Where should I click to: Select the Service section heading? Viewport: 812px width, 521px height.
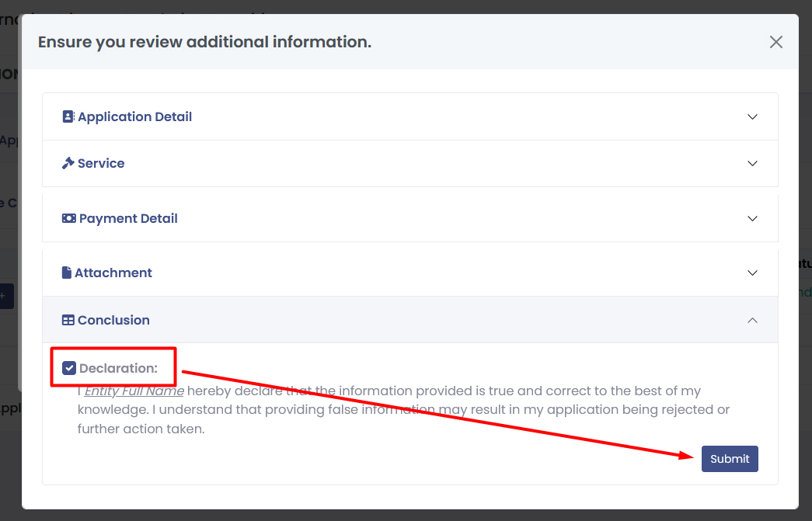(101, 163)
